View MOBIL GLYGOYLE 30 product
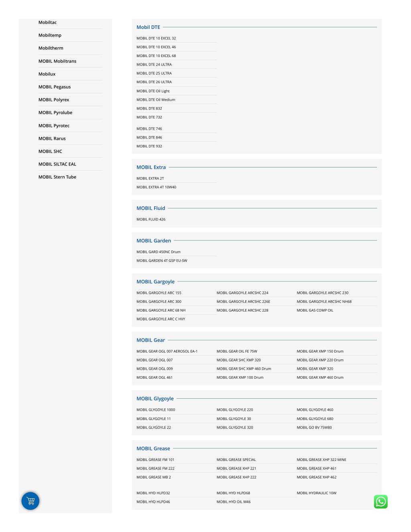Screen dimensions: 411x532 click(x=234, y=419)
